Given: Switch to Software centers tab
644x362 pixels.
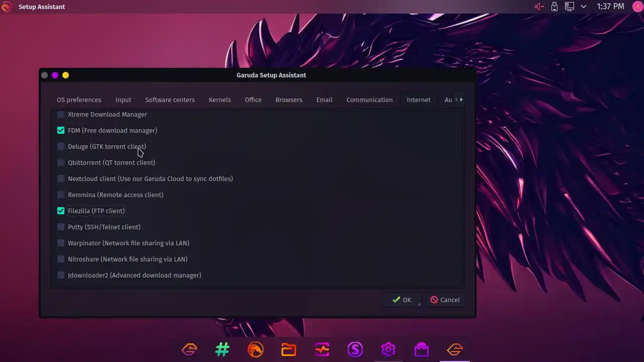Looking at the screenshot, I should coord(170,100).
